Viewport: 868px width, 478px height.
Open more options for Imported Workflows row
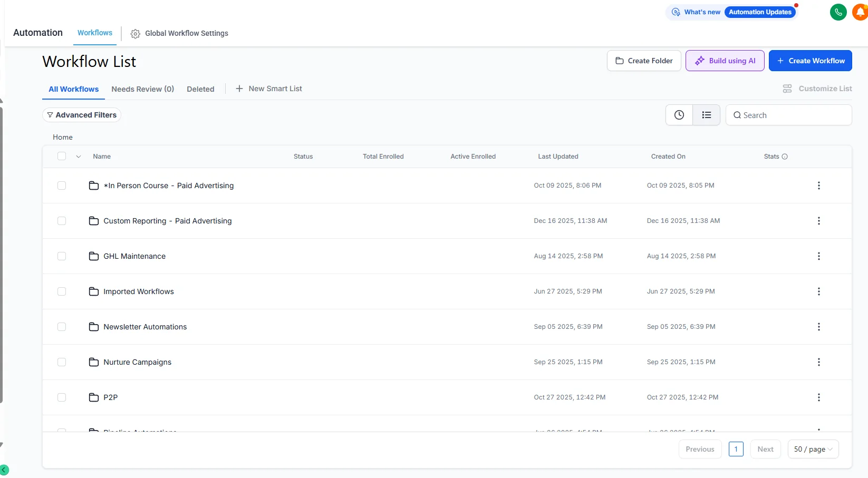[x=819, y=291]
